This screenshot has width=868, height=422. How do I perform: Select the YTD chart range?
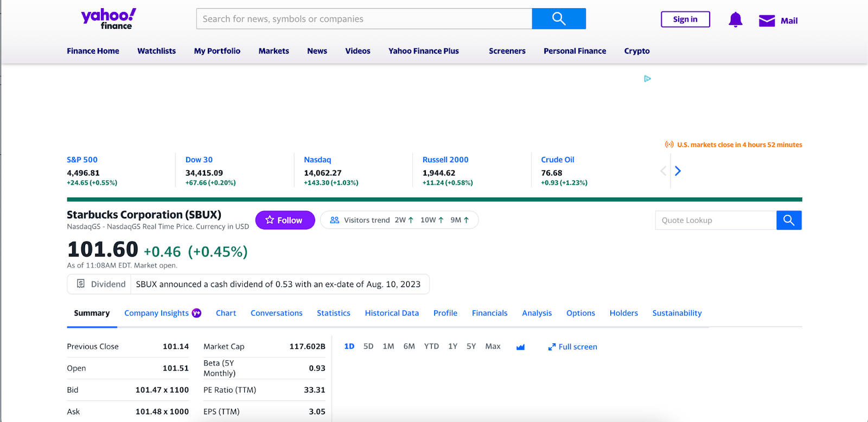pyautogui.click(x=431, y=346)
